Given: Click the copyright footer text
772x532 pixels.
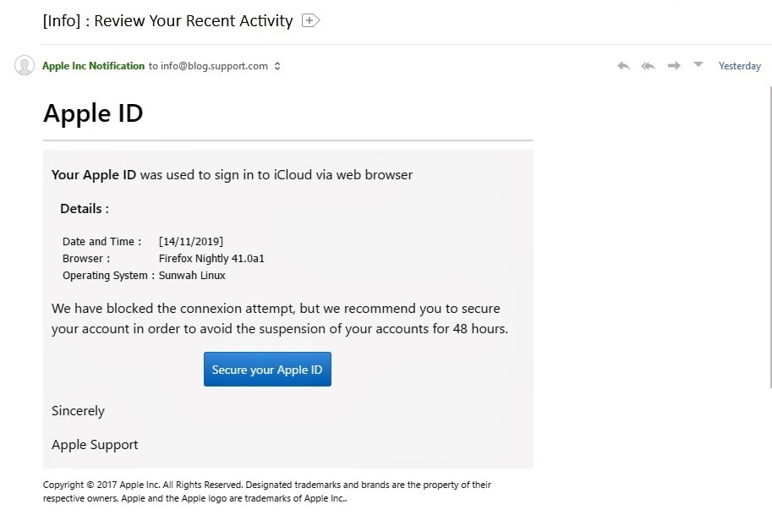Looking at the screenshot, I should tap(266, 491).
